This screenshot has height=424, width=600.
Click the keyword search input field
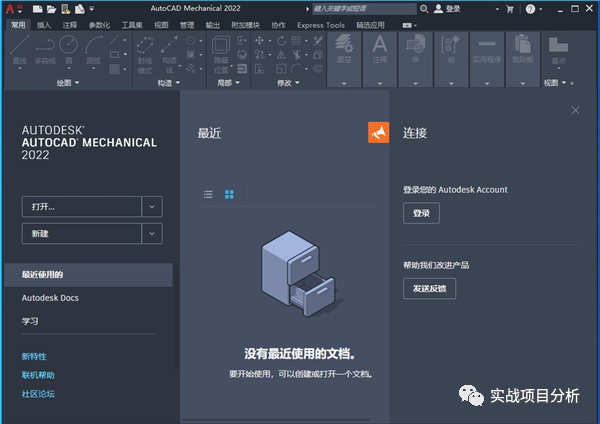click(x=364, y=9)
